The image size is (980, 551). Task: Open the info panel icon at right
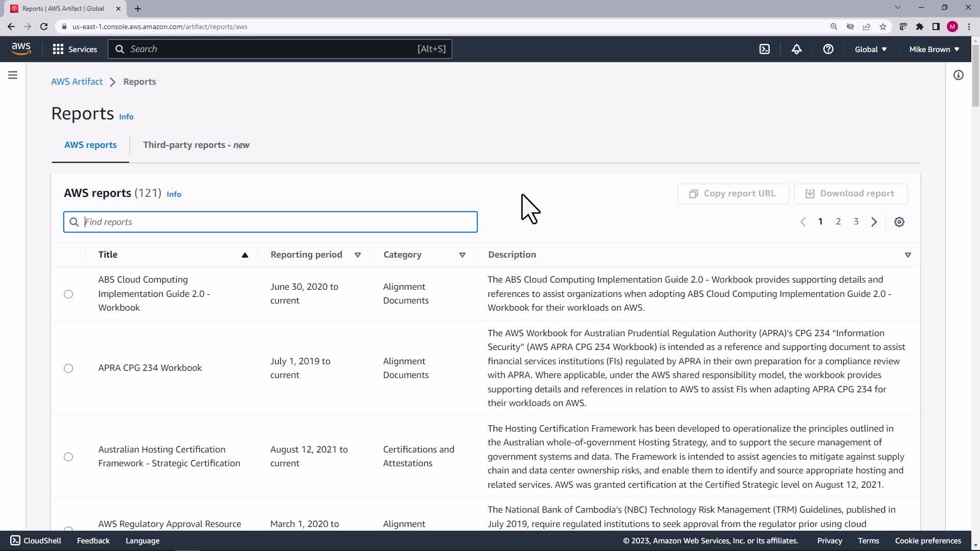coord(958,76)
